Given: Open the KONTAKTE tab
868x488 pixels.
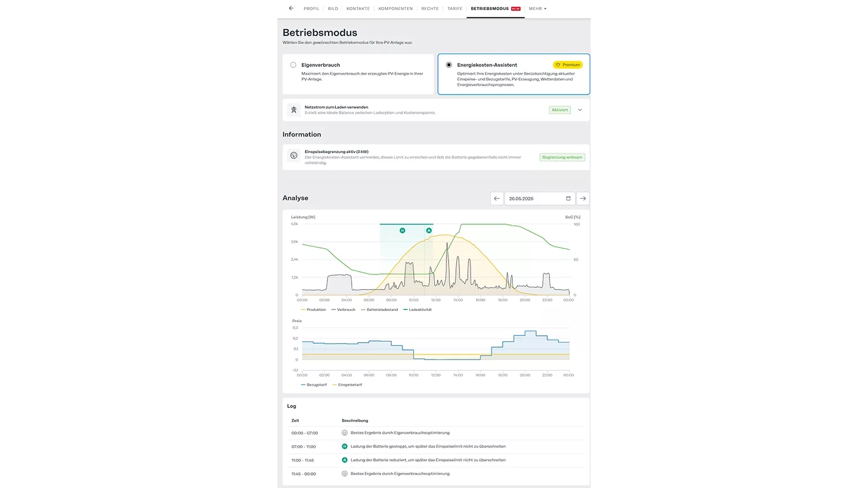Looking at the screenshot, I should 358,8.
